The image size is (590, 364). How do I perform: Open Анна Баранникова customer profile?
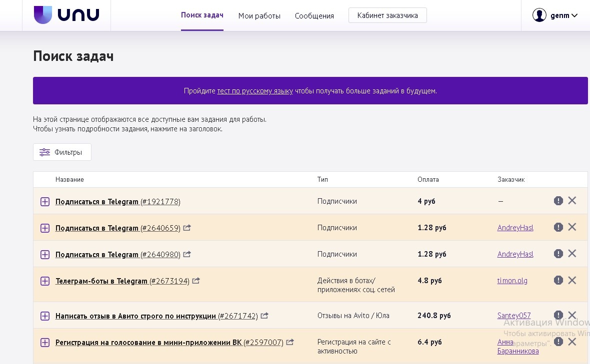tap(518, 347)
